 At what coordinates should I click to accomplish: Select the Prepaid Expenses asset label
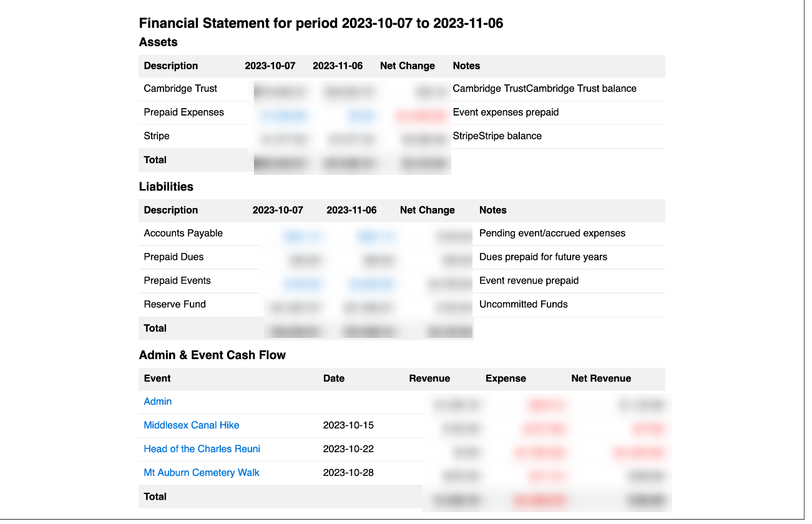tap(183, 112)
